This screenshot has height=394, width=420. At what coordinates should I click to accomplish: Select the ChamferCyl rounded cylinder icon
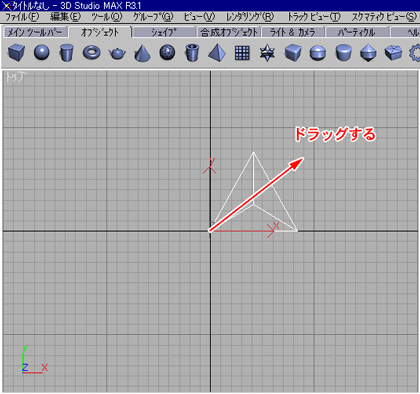coord(344,53)
